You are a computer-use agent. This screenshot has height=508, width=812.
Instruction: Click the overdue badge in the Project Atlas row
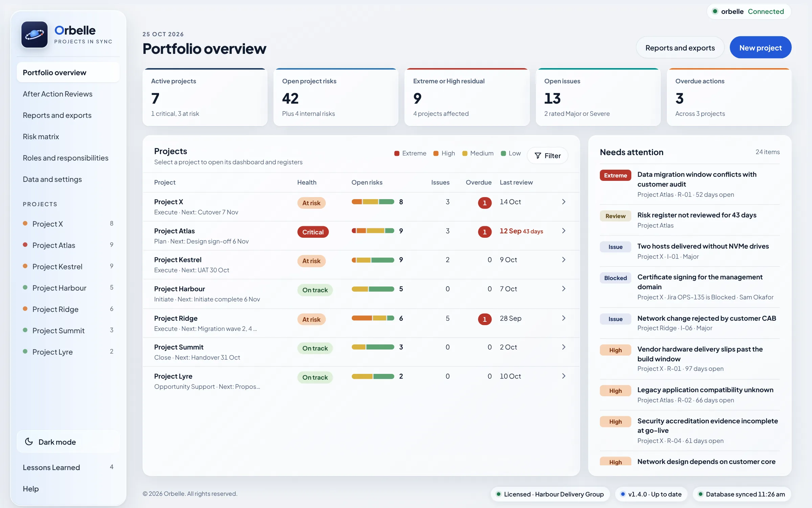click(x=484, y=232)
